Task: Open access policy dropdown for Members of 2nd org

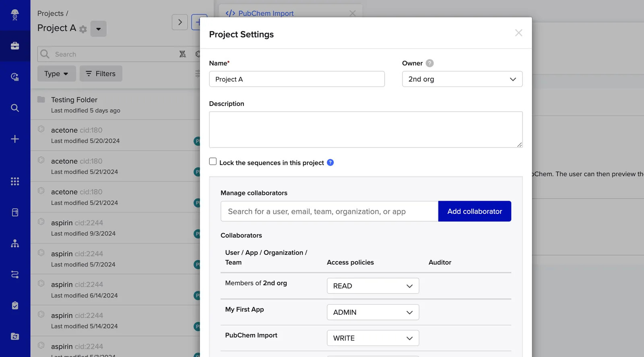Action: (373, 286)
